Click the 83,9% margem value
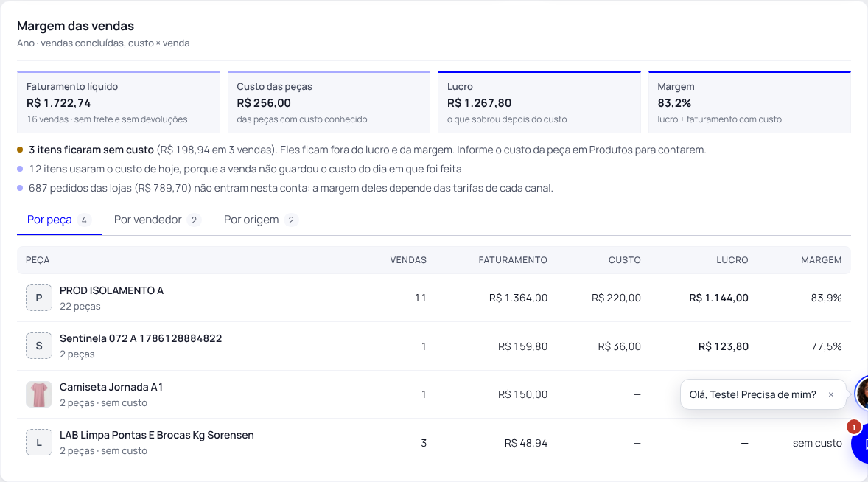The width and height of the screenshot is (868, 482). pyautogui.click(x=827, y=298)
